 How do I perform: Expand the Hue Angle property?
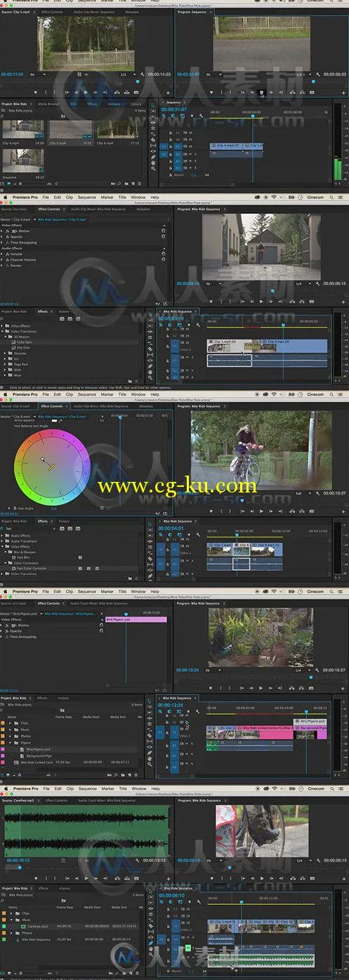[9, 507]
